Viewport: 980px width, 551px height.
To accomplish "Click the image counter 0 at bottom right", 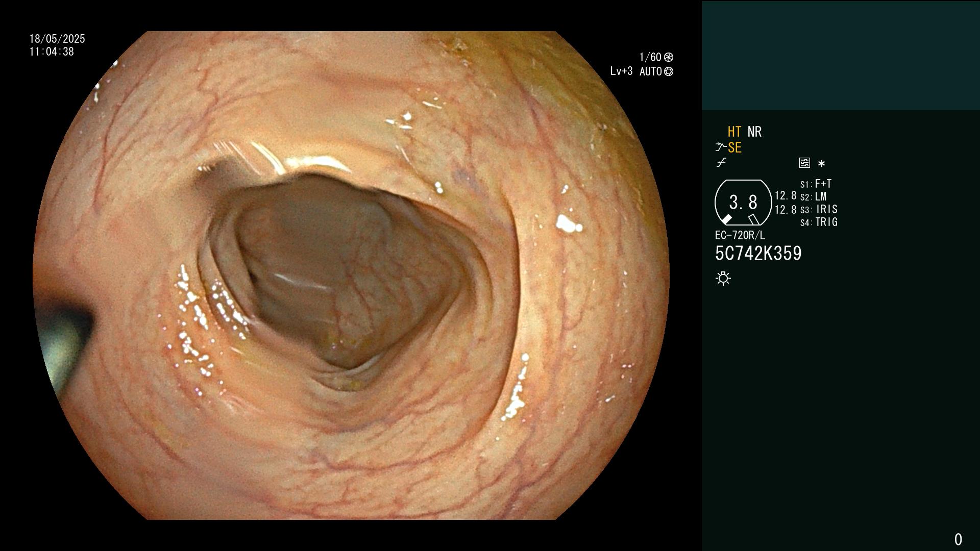I will click(958, 539).
